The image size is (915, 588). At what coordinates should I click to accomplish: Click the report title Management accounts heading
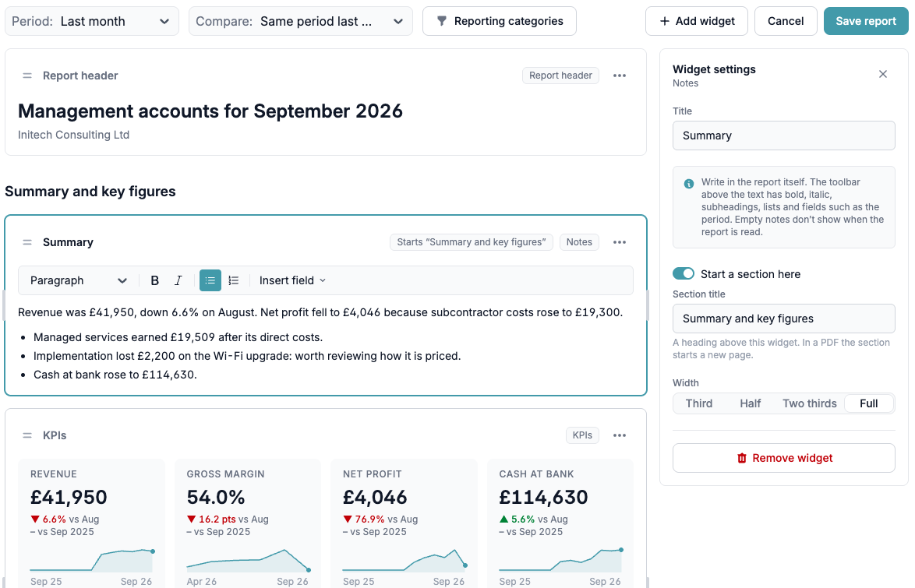[210, 111]
